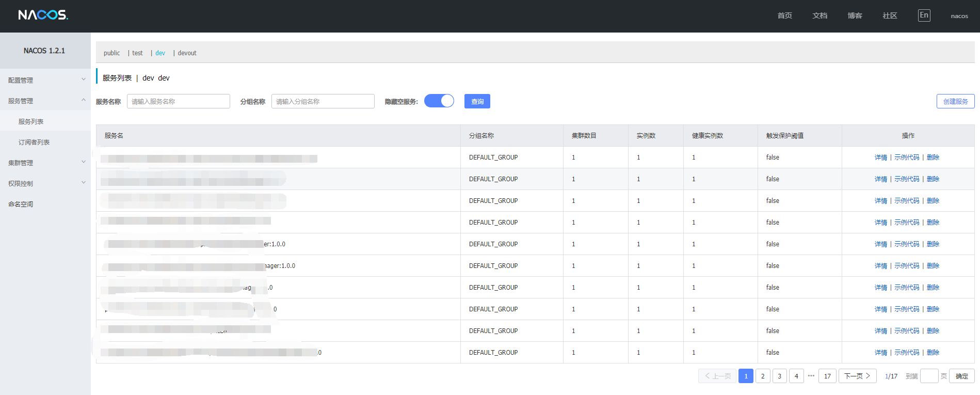Click 删除 in the last service row
The image size is (980, 395).
coord(933,353)
